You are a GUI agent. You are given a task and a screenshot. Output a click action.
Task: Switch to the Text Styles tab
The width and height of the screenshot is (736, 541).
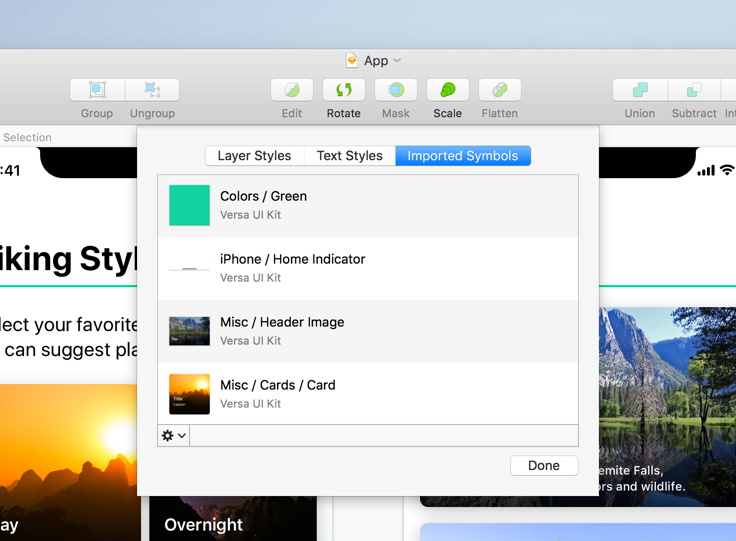(349, 156)
